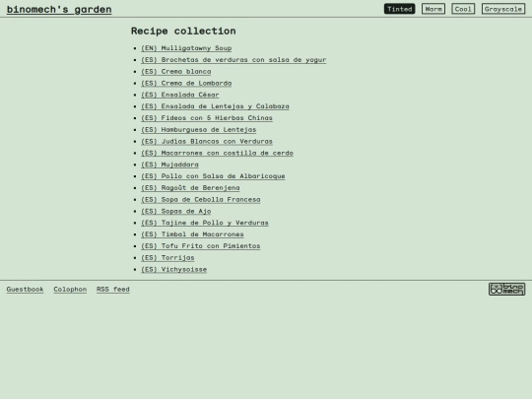Image resolution: width=532 pixels, height=399 pixels.
Task: Open the Torrijas recipe
Action: (167, 257)
